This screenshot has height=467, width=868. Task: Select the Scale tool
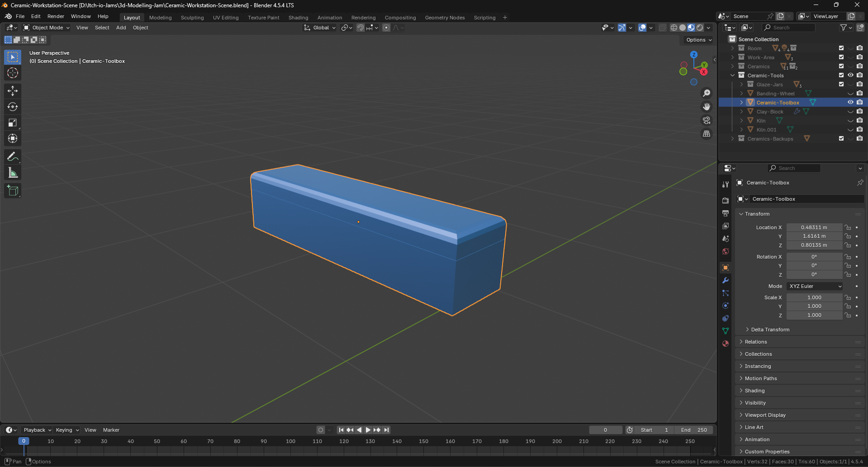[x=13, y=123]
